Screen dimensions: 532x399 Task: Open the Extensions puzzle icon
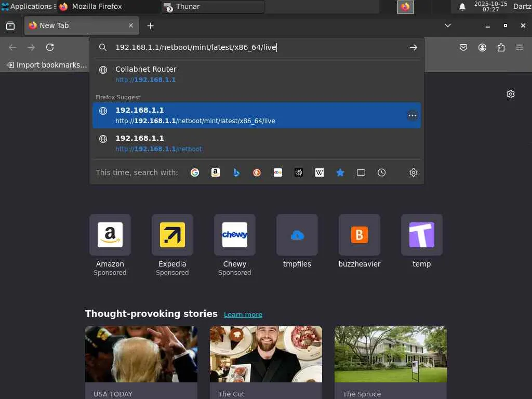pos(501,47)
